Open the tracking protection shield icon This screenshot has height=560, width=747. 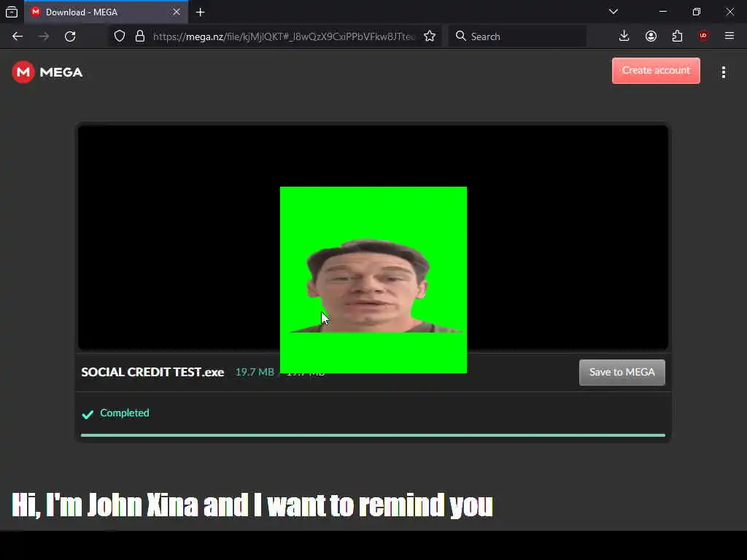pos(120,36)
